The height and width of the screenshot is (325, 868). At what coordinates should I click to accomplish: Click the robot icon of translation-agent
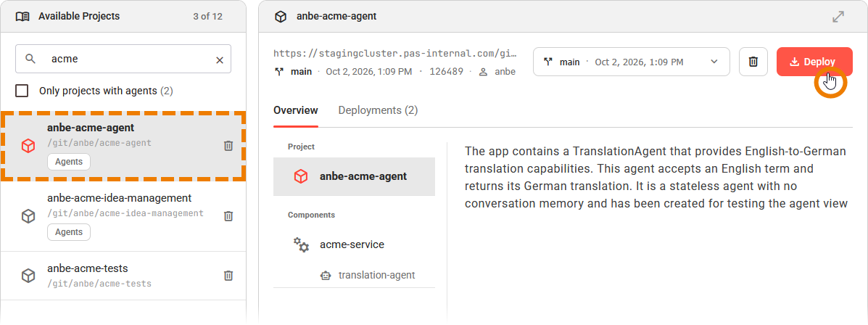326,275
